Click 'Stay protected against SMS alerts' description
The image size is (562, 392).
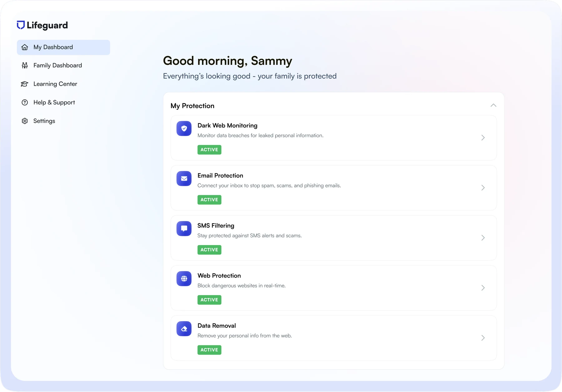click(249, 235)
